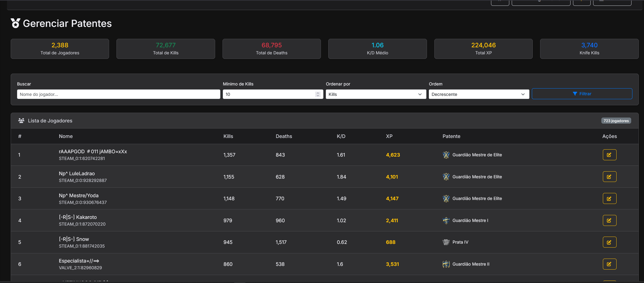Open the Ordenar por Kills dropdown

tap(375, 94)
